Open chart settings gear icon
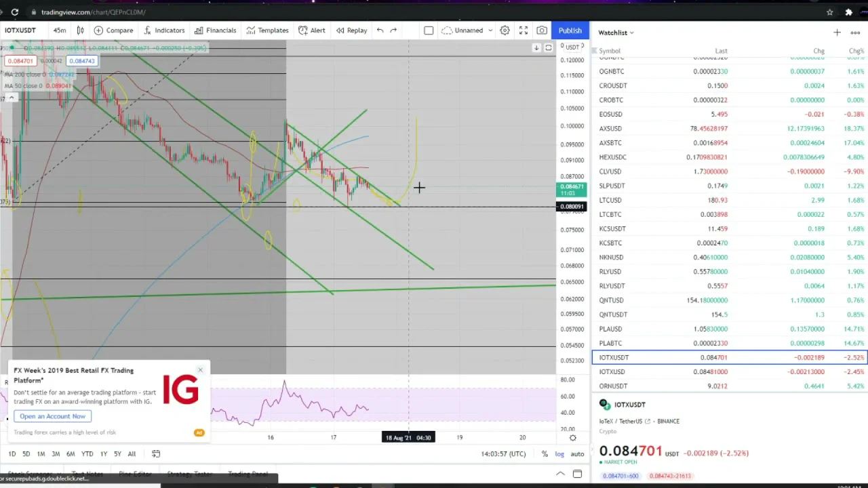 click(x=505, y=30)
